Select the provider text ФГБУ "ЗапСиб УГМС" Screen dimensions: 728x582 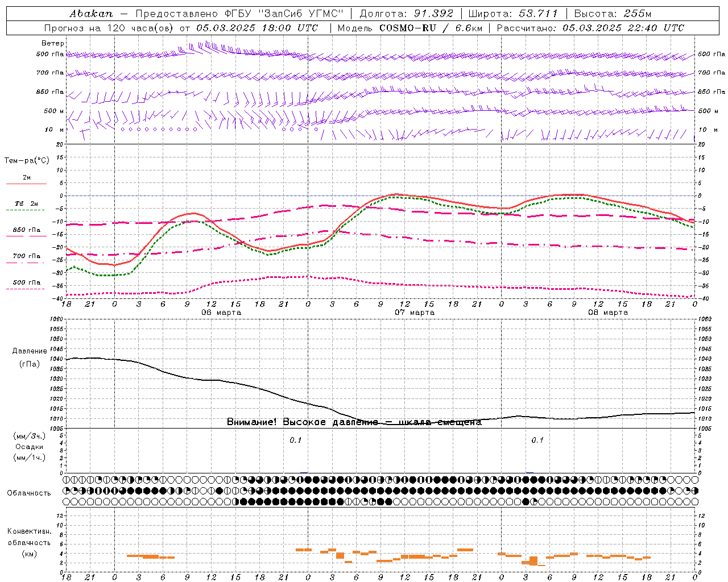point(284,13)
